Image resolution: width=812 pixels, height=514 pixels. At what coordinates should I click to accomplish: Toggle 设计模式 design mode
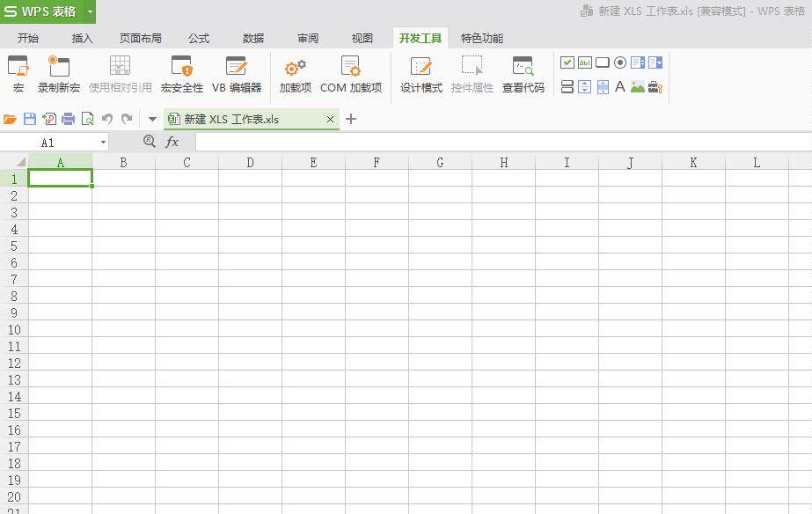[x=421, y=75]
